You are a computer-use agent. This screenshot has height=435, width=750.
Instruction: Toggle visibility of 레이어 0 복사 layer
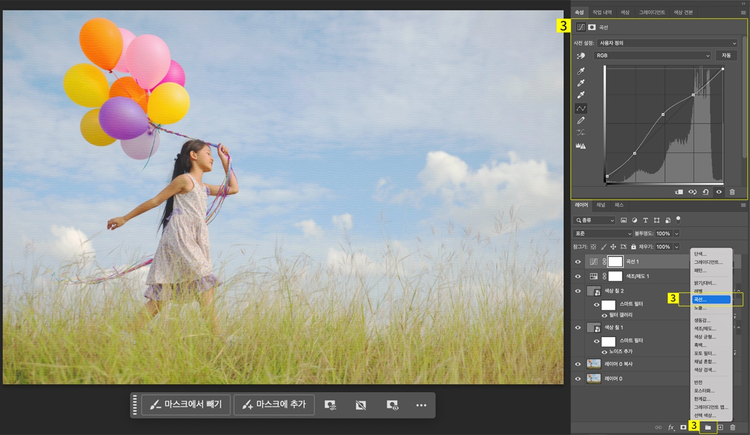point(578,363)
